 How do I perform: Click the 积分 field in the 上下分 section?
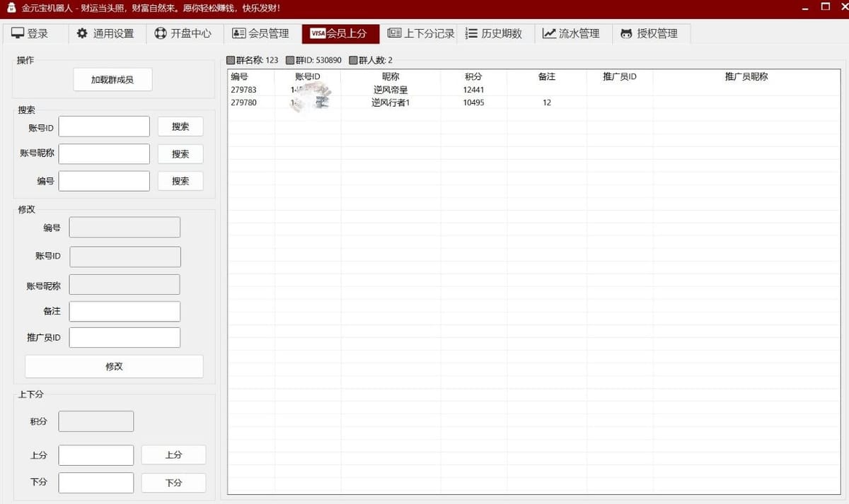(96, 421)
